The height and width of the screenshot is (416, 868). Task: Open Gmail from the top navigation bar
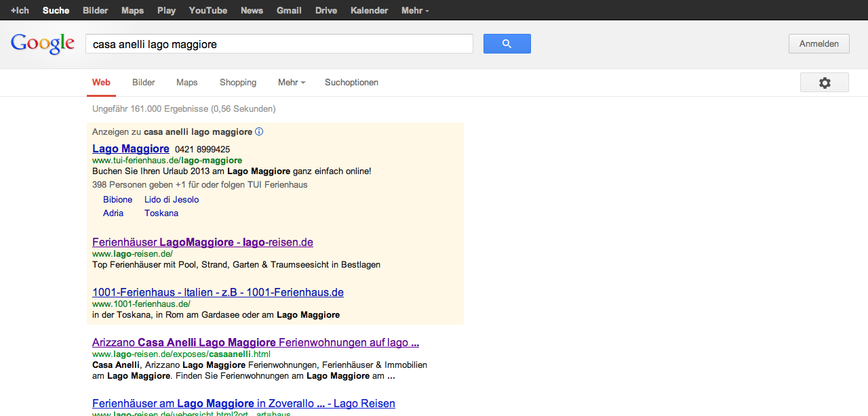289,10
